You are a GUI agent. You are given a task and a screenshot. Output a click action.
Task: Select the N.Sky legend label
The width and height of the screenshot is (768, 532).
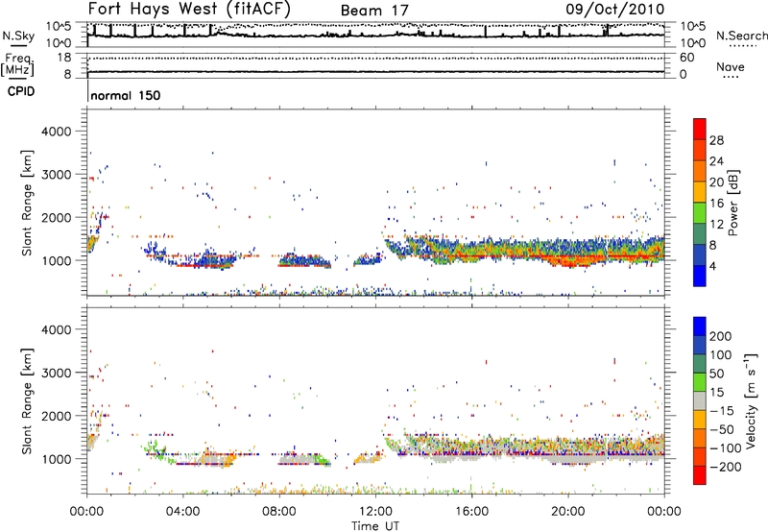tap(18, 36)
